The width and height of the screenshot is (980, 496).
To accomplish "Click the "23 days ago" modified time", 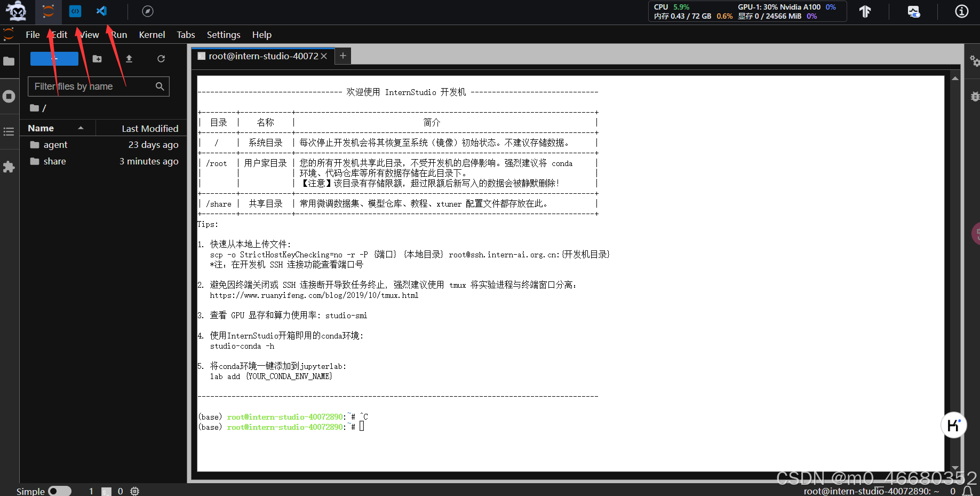I will (x=154, y=145).
